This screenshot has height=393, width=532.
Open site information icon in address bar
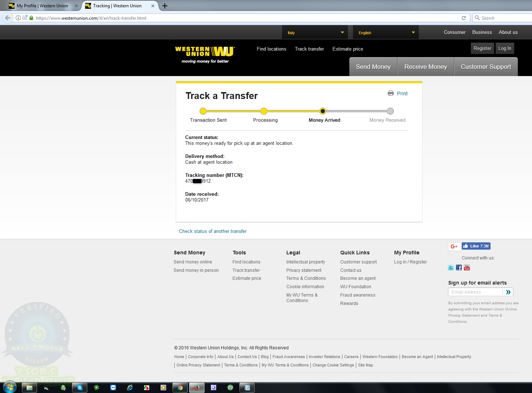click(18, 18)
